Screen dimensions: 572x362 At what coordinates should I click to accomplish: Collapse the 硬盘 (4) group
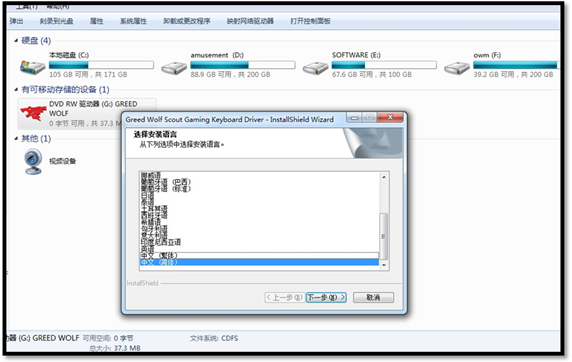pos(16,41)
